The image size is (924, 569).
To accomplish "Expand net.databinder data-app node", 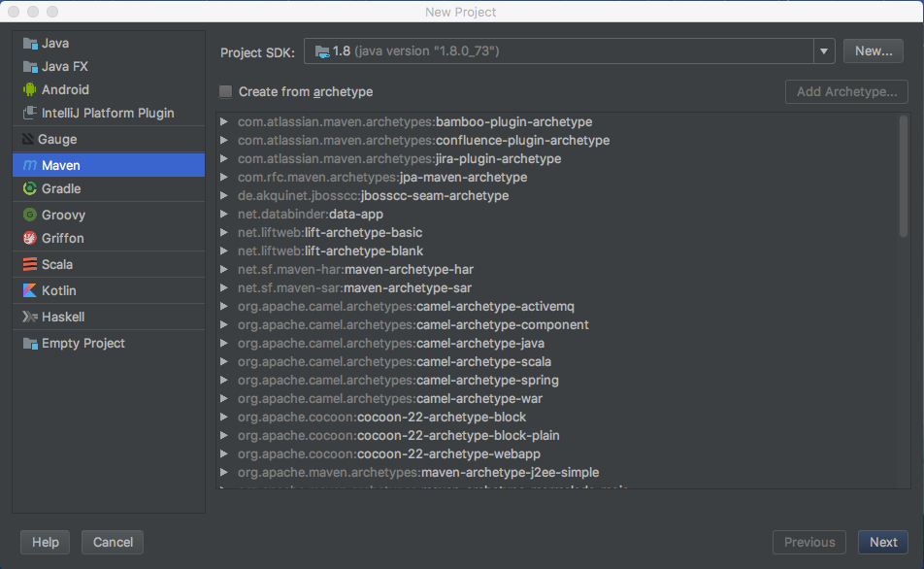I will coord(224,214).
